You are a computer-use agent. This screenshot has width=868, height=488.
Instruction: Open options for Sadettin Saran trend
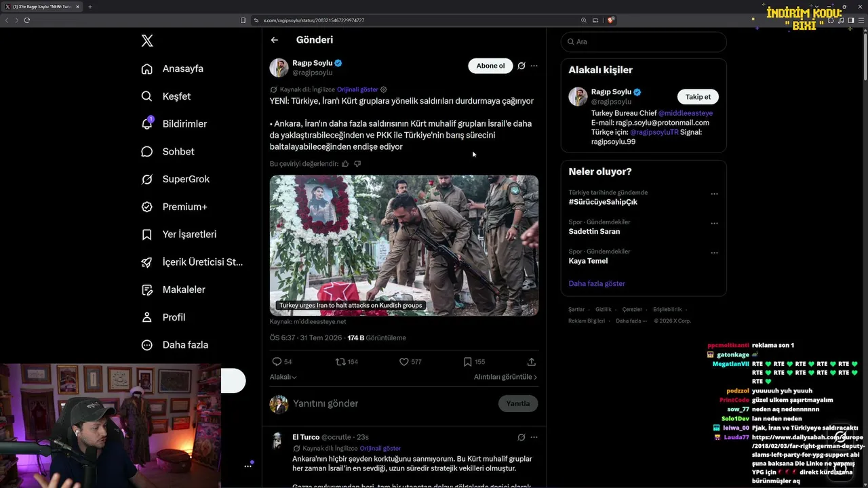pos(714,223)
